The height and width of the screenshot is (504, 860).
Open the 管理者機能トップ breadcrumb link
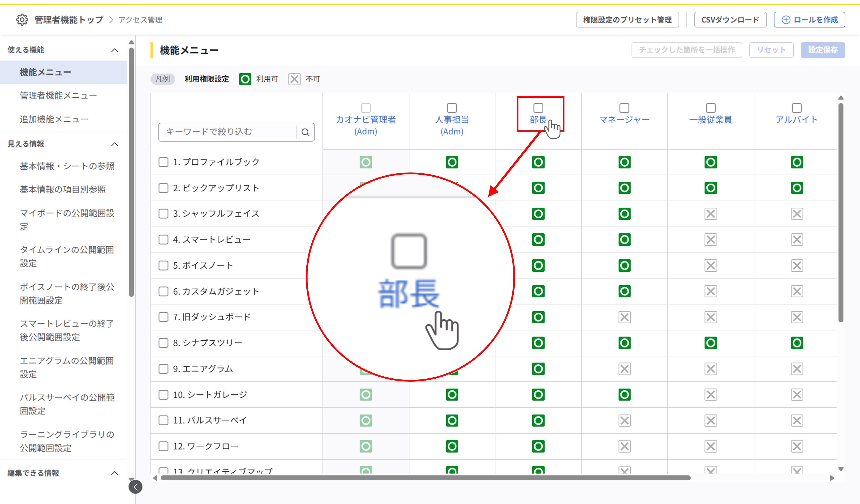[x=69, y=20]
